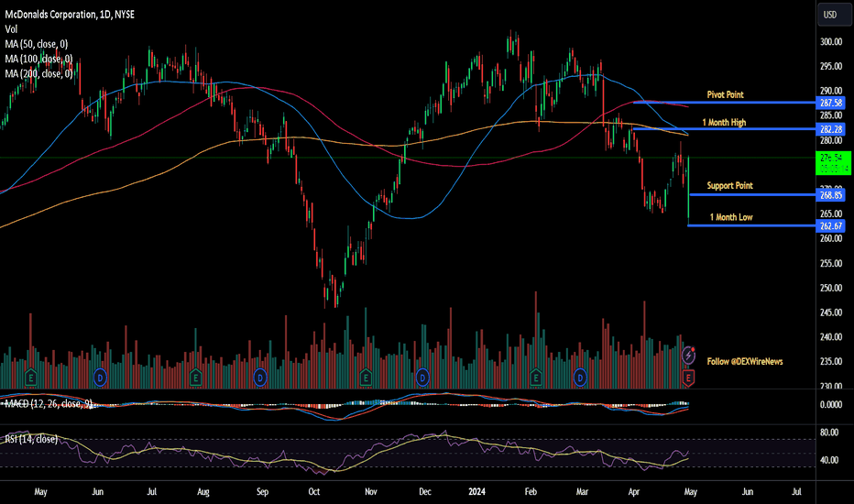Click the February 2024 earnings marker
Image resolution: width=854 pixels, height=504 pixels.
(536, 377)
